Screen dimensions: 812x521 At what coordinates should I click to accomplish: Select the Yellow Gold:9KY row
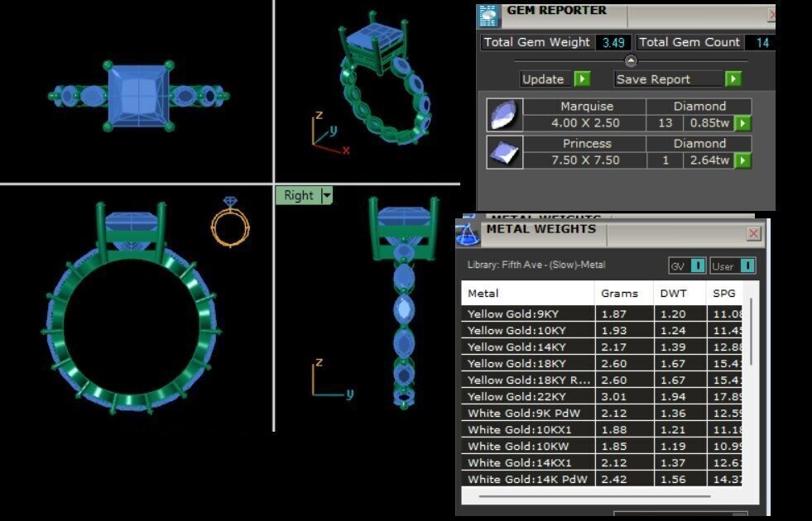point(602,313)
